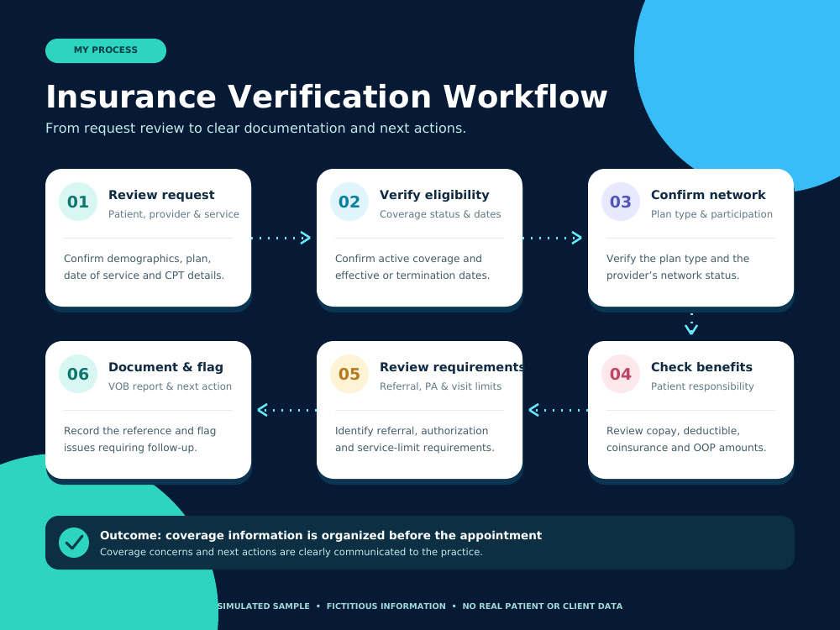Click the 05 step number badge
This screenshot has width=840, height=630.
click(349, 374)
